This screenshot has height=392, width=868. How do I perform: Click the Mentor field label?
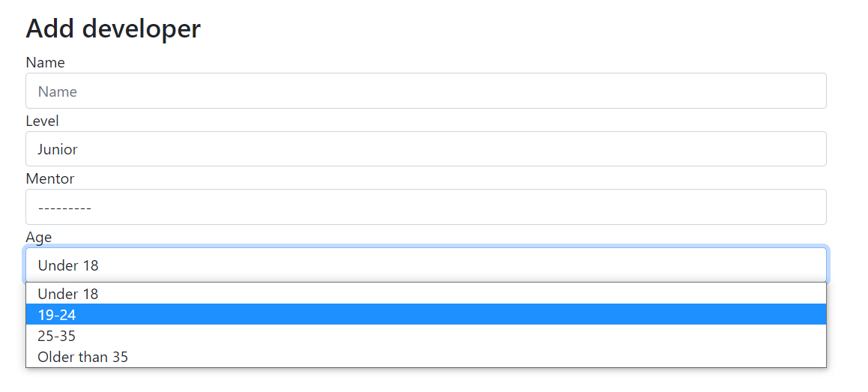[x=50, y=179]
